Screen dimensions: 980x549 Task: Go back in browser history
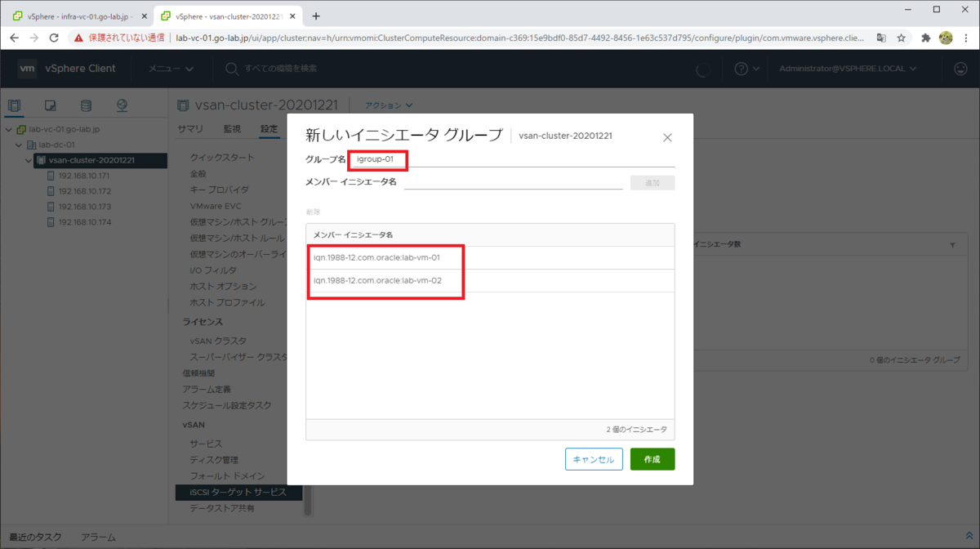click(13, 38)
